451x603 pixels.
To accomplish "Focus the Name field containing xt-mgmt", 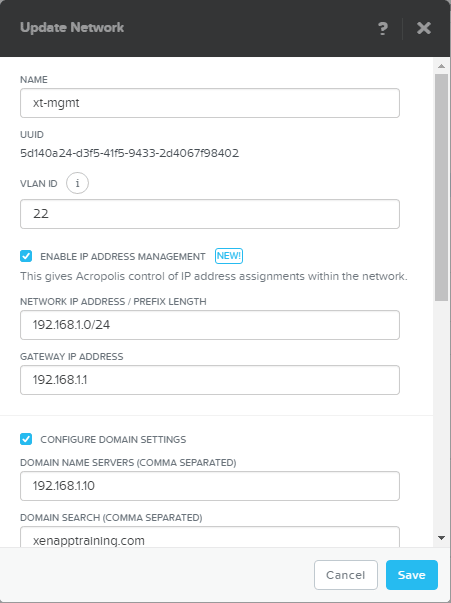I will [210, 103].
